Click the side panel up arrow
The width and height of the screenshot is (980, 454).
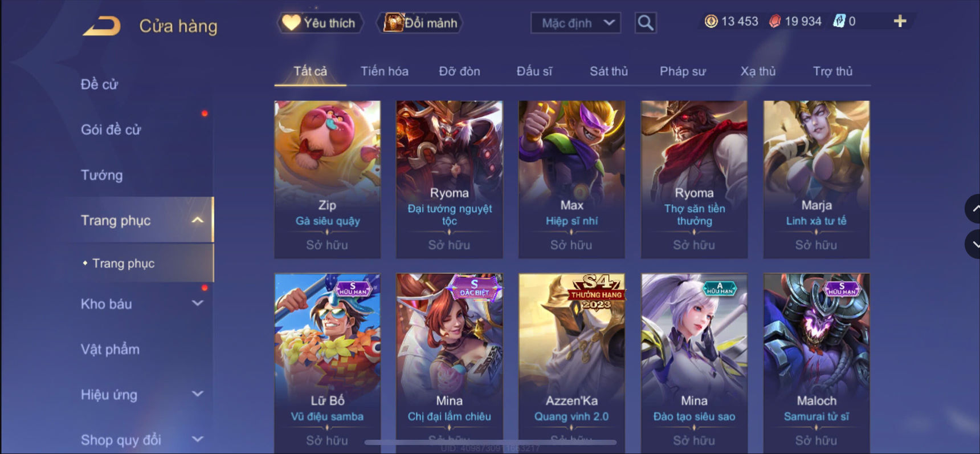pos(973,209)
